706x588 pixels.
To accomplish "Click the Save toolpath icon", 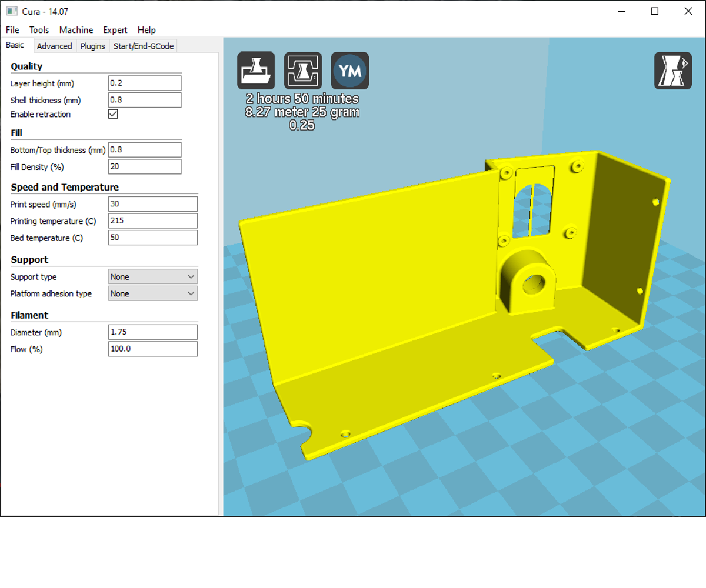I will coord(303,71).
